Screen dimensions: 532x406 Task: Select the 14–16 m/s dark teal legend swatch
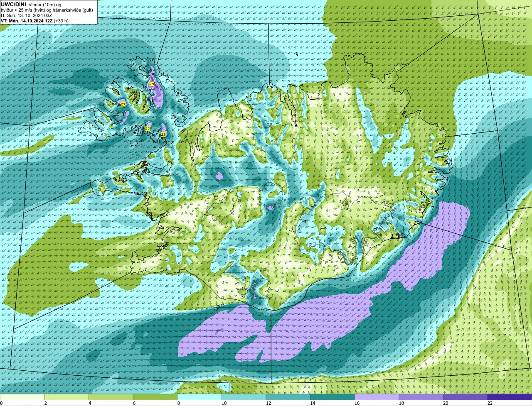pyautogui.click(x=332, y=397)
